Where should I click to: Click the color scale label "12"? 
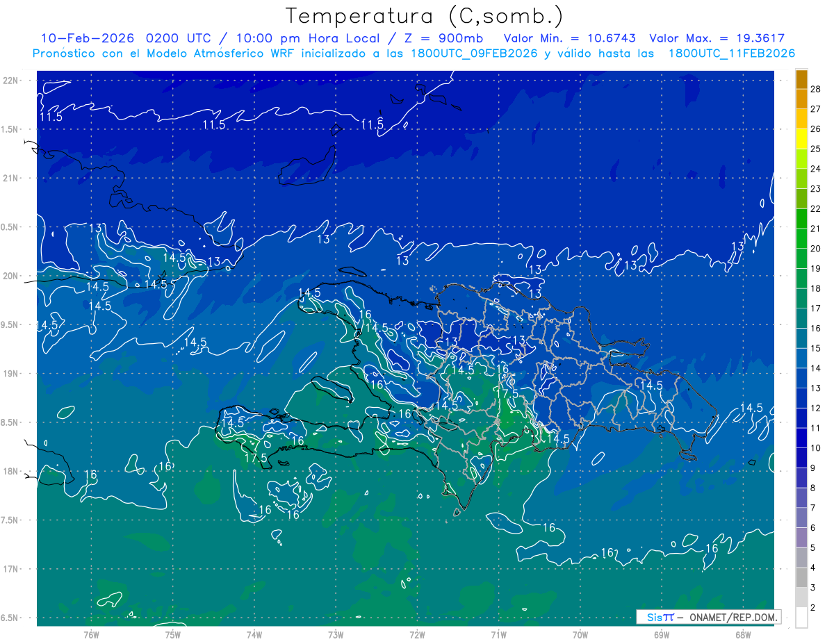point(815,408)
